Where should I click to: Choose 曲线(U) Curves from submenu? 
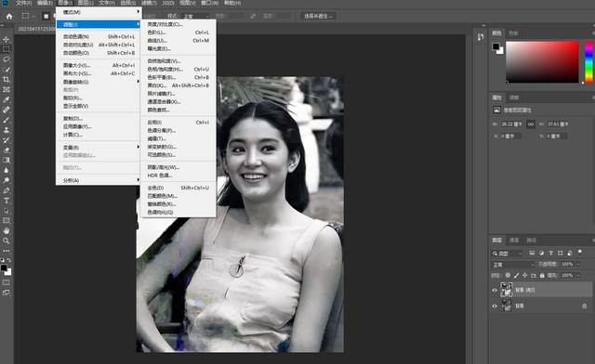point(178,41)
